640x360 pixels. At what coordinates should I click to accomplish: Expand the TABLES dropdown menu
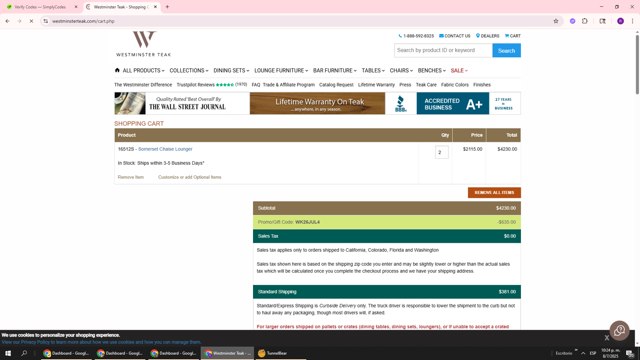click(373, 71)
